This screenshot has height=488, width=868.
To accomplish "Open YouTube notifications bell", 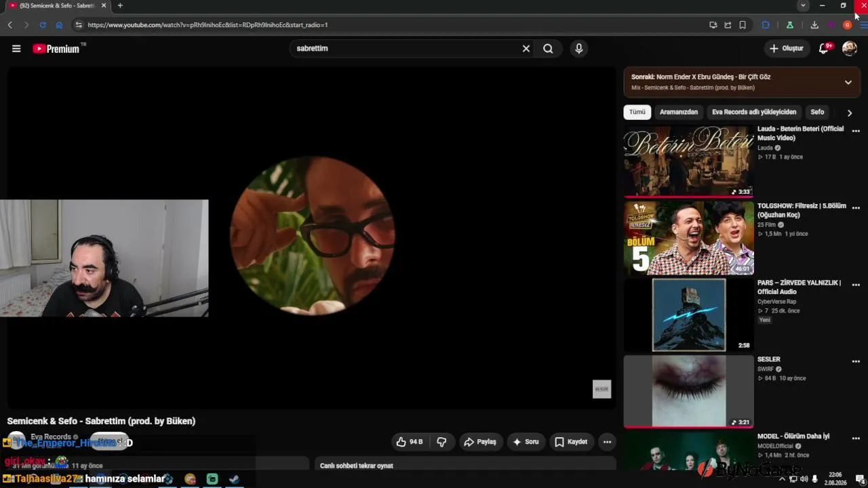I will tap(824, 48).
